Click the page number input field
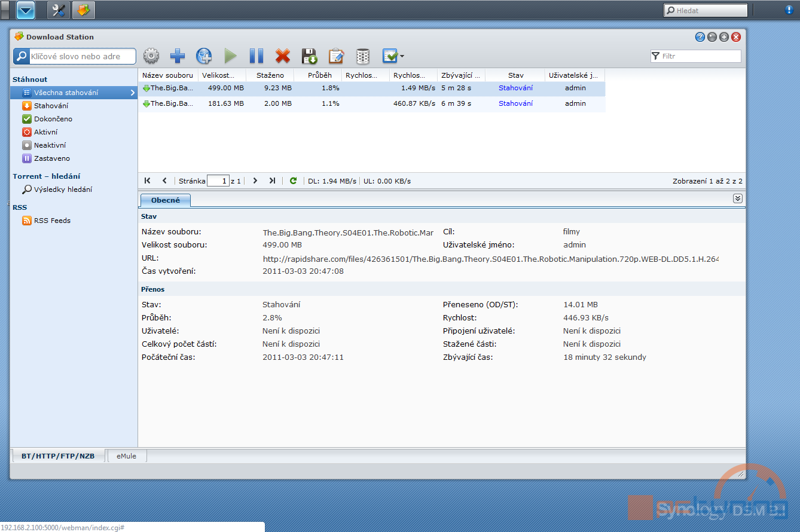 218,181
